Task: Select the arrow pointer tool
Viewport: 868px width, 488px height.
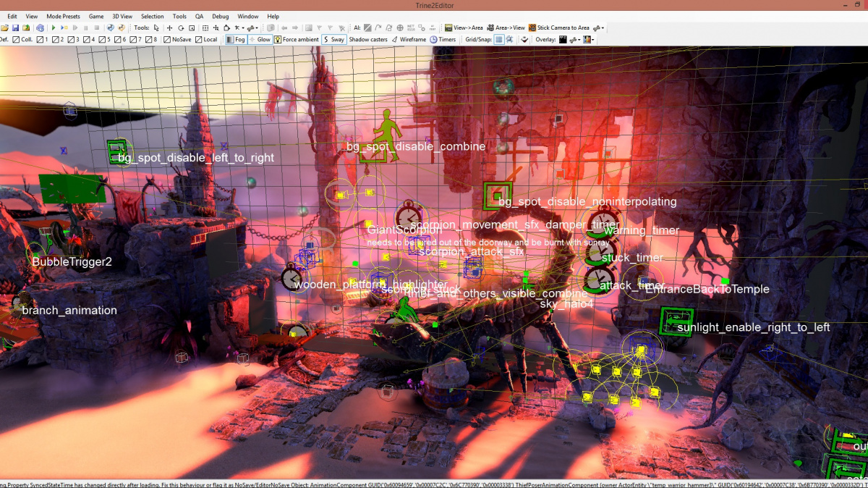Action: pos(156,28)
